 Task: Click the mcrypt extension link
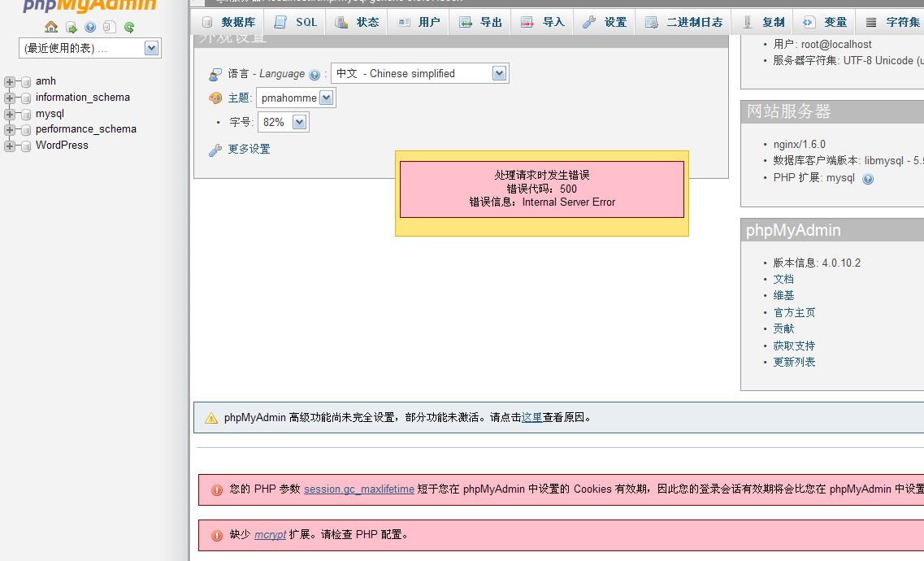pos(270,535)
